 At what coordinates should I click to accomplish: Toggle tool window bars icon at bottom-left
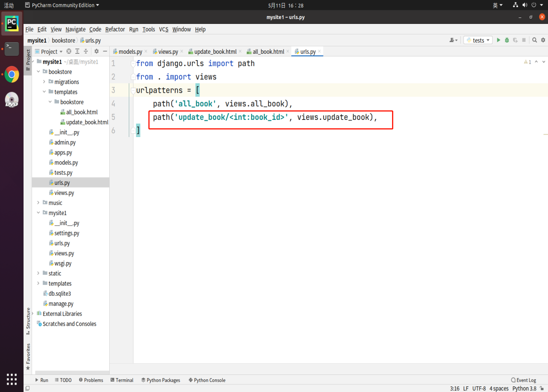click(28, 388)
